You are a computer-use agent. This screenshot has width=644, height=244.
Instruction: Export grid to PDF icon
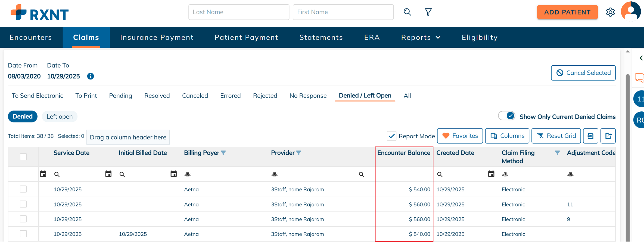pyautogui.click(x=590, y=136)
